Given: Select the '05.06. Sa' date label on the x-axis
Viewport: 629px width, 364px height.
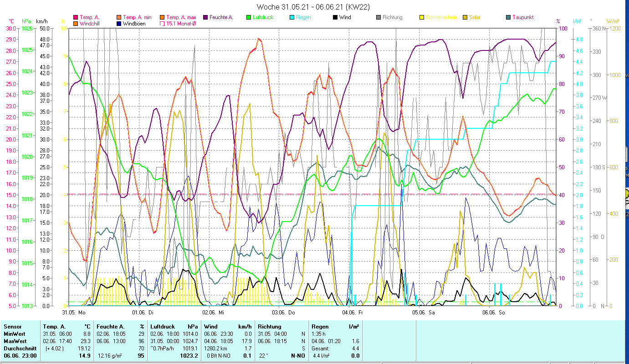Looking at the screenshot, I should 424,313.
